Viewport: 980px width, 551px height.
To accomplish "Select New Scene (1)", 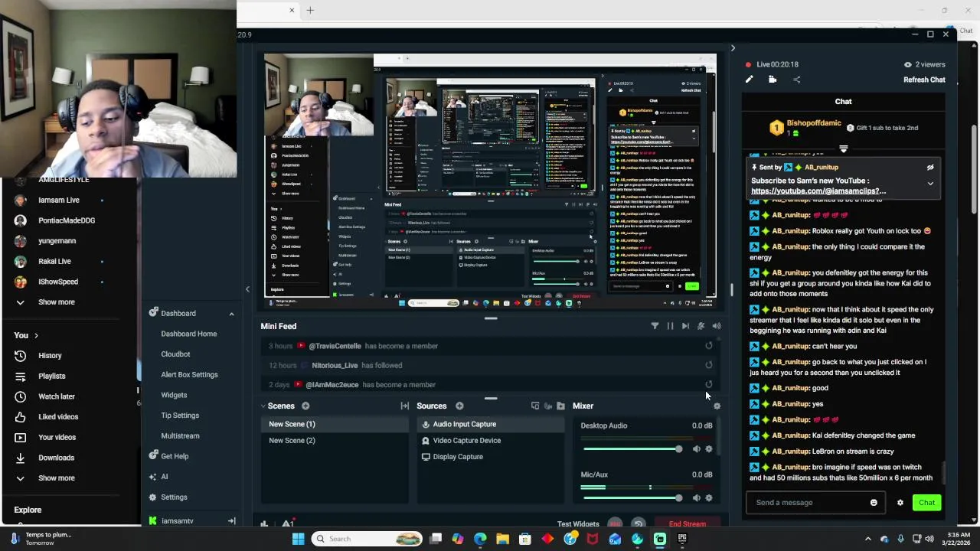I will tap(335, 424).
